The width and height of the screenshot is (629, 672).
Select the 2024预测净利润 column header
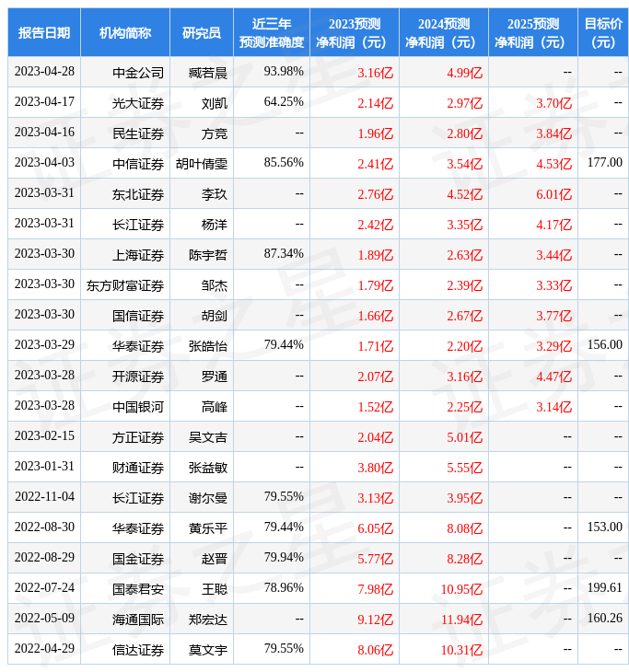tap(443, 33)
